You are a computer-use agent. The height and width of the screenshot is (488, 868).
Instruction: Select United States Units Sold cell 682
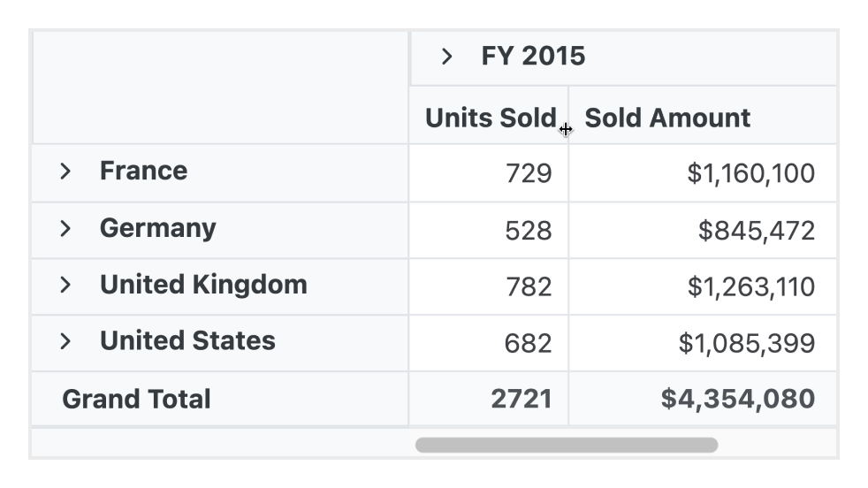coord(528,343)
